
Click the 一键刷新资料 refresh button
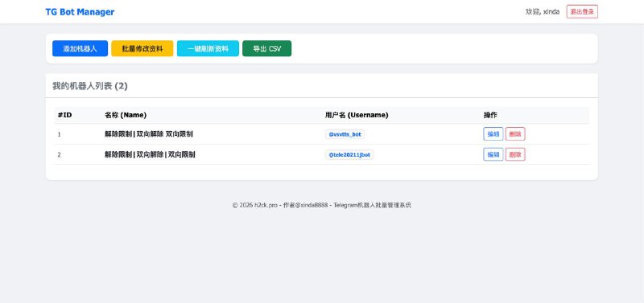click(208, 48)
